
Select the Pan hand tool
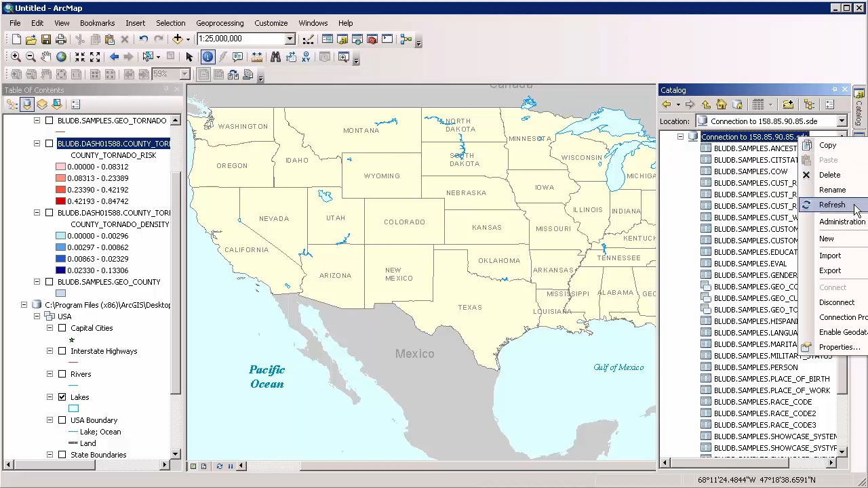tap(45, 57)
